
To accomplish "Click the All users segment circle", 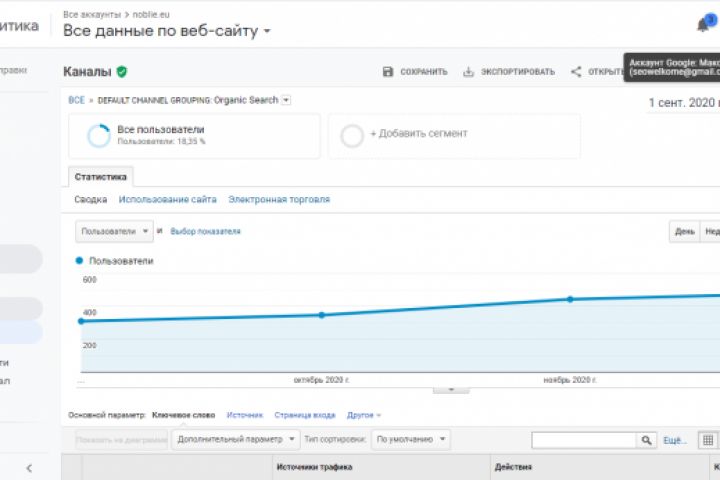I will (x=99, y=136).
